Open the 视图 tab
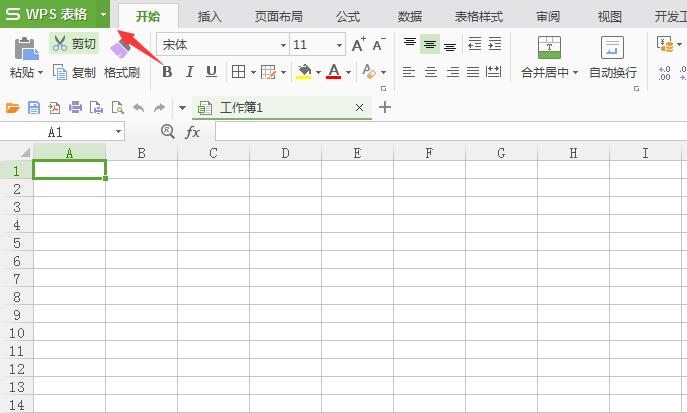This screenshot has height=413, width=687. coord(610,17)
